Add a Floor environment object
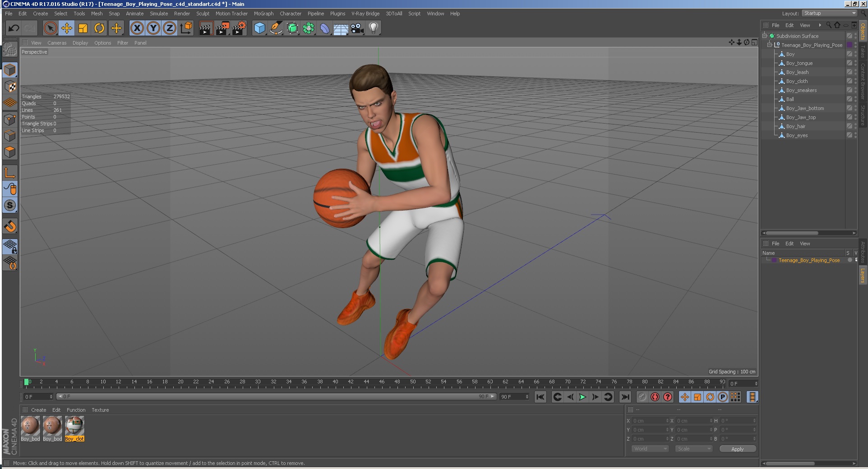The width and height of the screenshot is (868, 469). [x=341, y=28]
